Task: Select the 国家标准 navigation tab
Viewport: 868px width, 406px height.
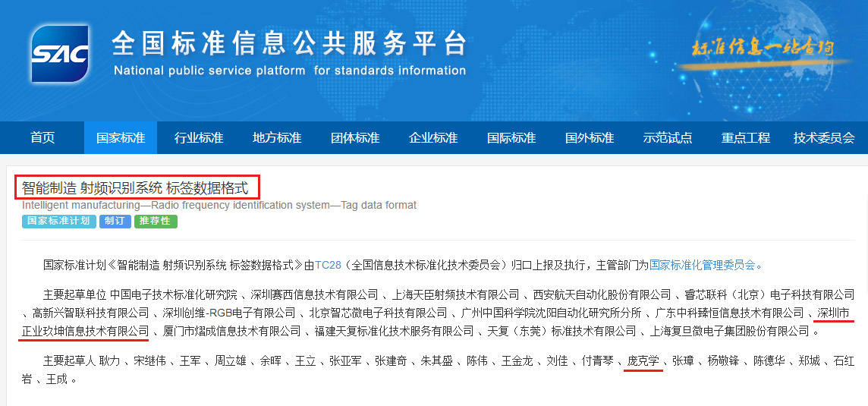Action: tap(121, 138)
